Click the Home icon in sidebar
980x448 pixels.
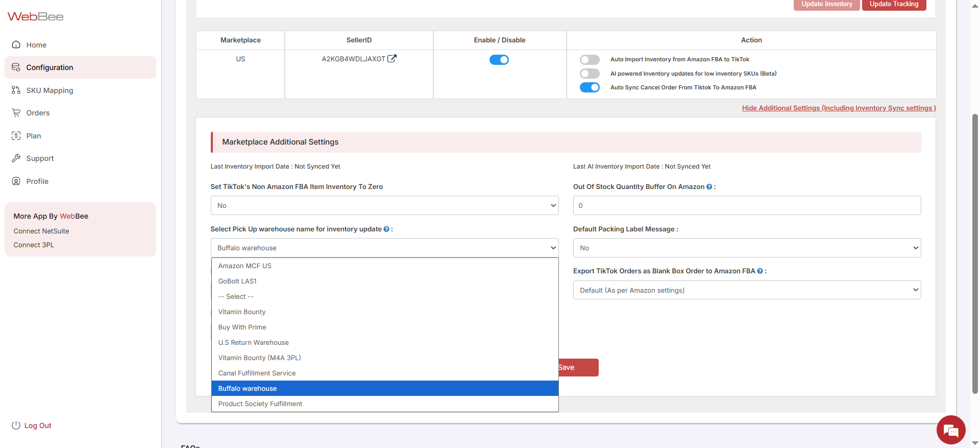click(16, 45)
